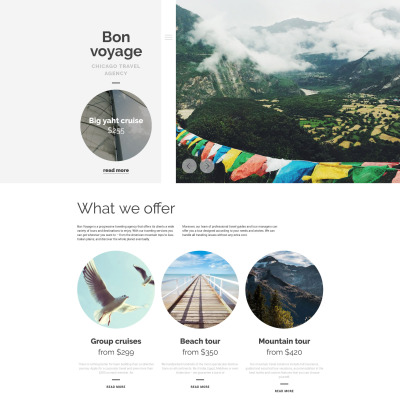Click read more under yacht cruise
400x400 pixels.
tap(116, 170)
